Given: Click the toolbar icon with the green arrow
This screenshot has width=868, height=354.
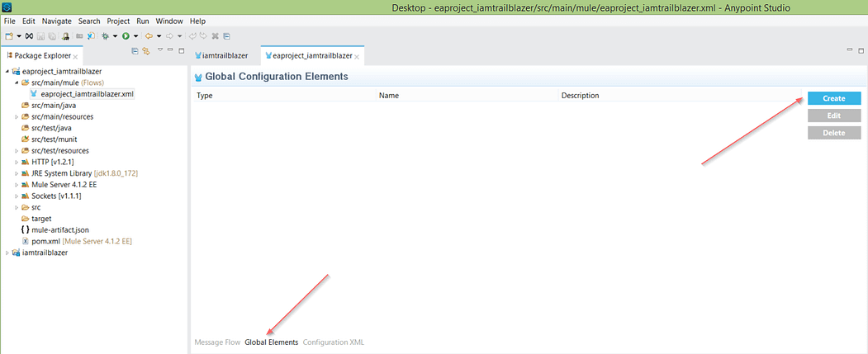Looking at the screenshot, I should (x=65, y=36).
